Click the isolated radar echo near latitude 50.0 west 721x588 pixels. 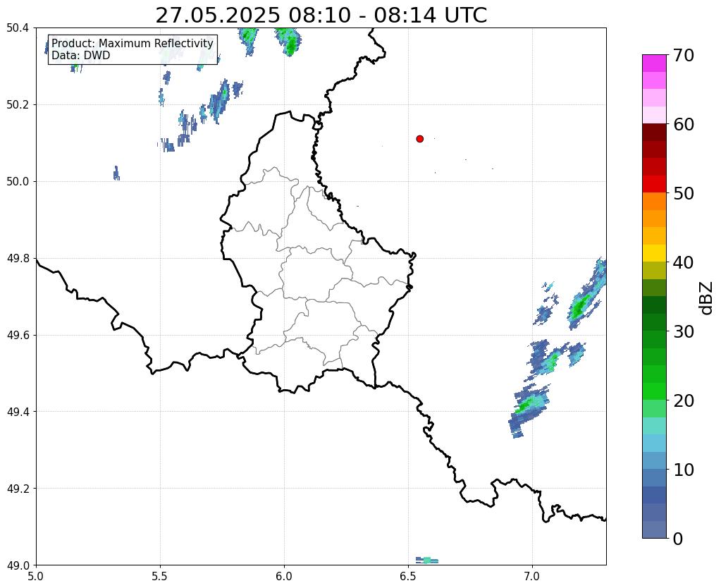116,173
